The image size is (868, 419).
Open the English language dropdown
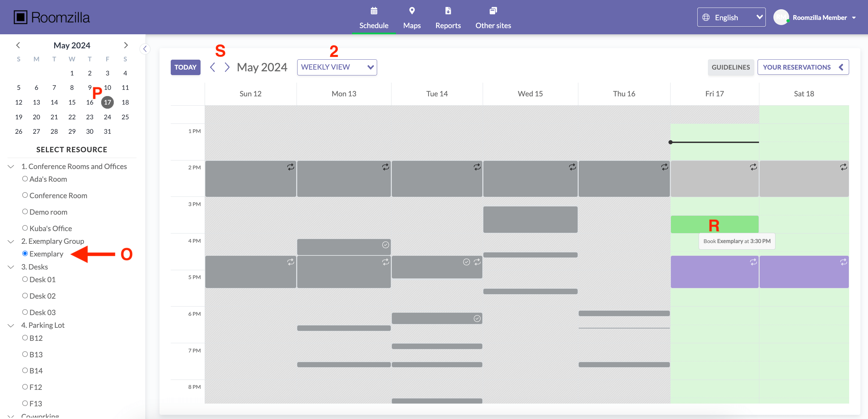[x=731, y=17]
